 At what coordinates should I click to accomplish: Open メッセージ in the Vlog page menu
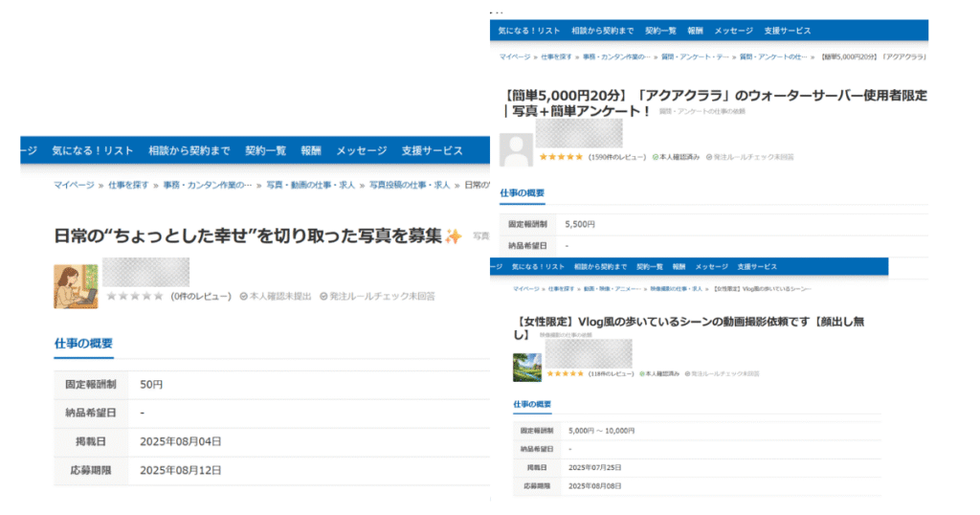tap(712, 267)
